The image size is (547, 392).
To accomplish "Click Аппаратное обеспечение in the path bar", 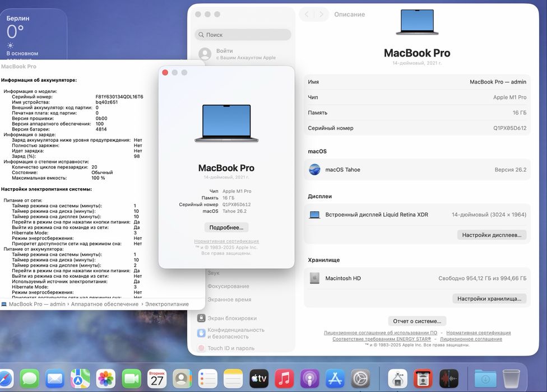I will 105,304.
